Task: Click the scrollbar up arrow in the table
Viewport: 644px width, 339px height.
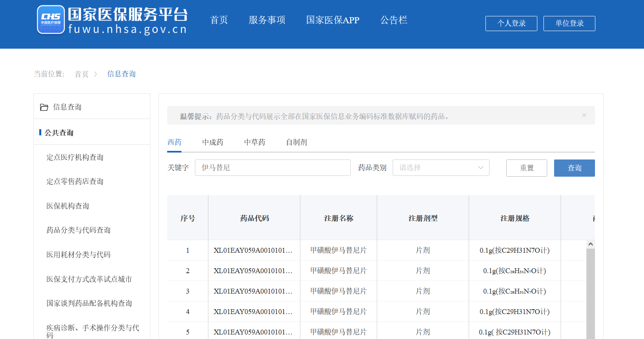Action: [590, 244]
